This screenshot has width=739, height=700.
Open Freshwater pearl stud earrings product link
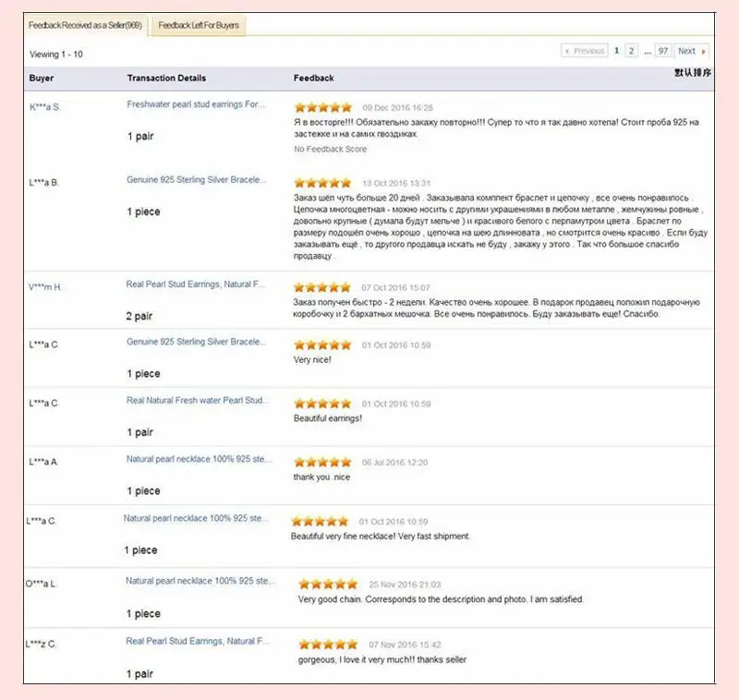coord(196,104)
